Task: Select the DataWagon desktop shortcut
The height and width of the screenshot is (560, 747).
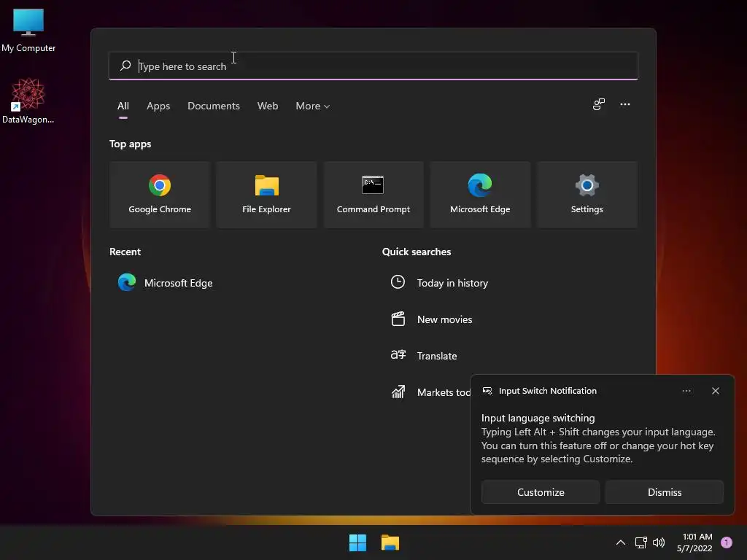Action: 28,101
